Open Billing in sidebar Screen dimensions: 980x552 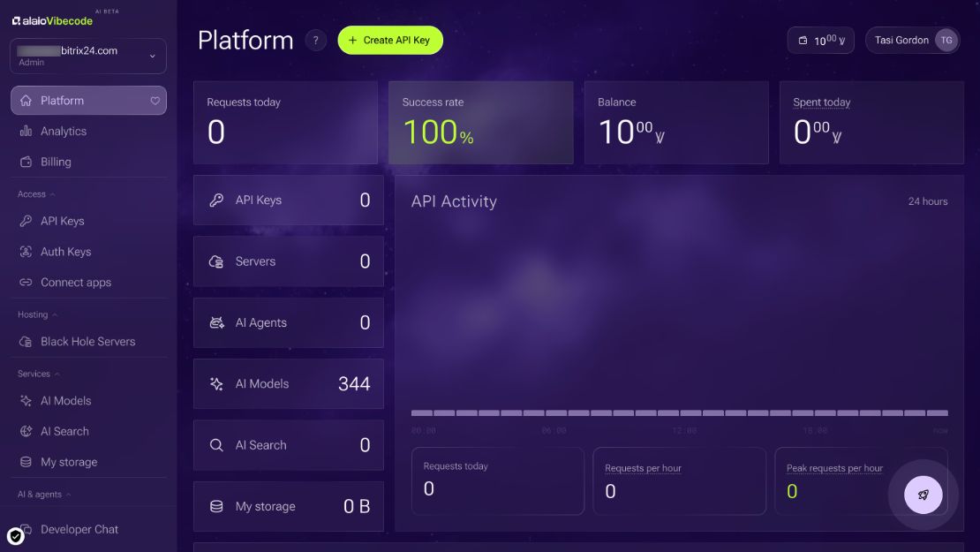coord(89,162)
